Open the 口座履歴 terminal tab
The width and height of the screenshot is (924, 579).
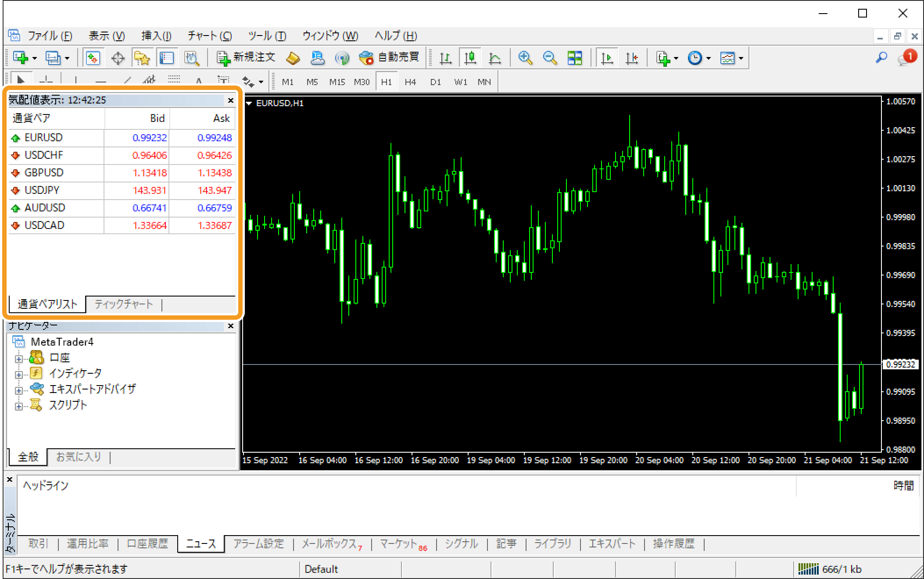coord(147,544)
